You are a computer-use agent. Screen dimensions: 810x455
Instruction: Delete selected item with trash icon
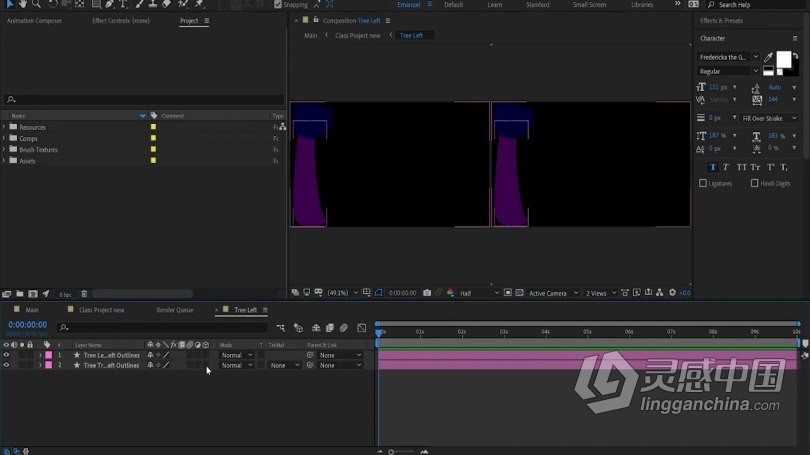tap(84, 294)
